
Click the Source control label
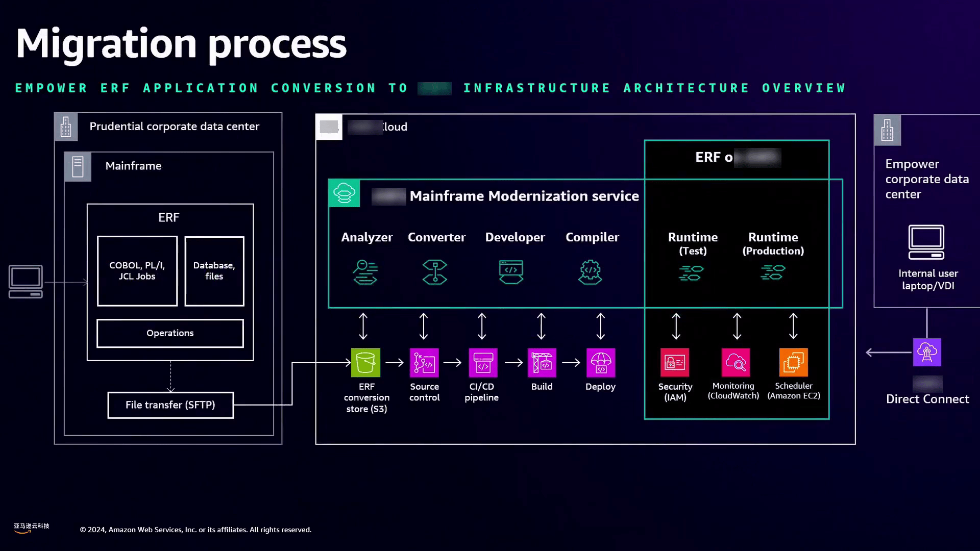coord(424,392)
